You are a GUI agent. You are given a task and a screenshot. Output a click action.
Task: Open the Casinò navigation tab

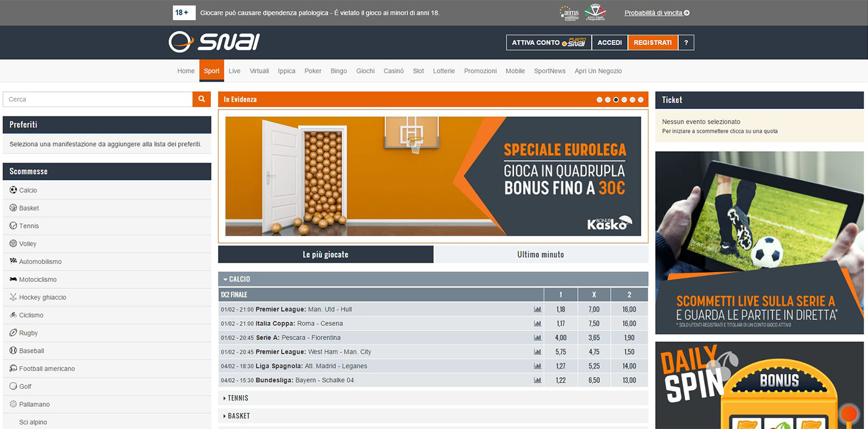(394, 71)
